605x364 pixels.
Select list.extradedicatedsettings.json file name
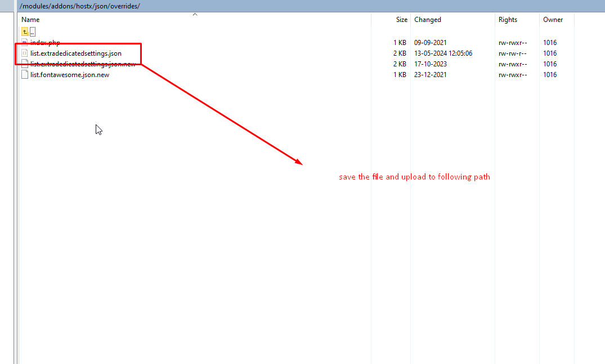point(75,53)
